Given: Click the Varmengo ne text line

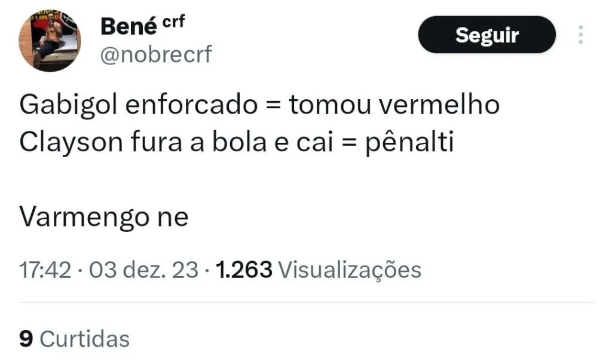Looking at the screenshot, I should [104, 217].
